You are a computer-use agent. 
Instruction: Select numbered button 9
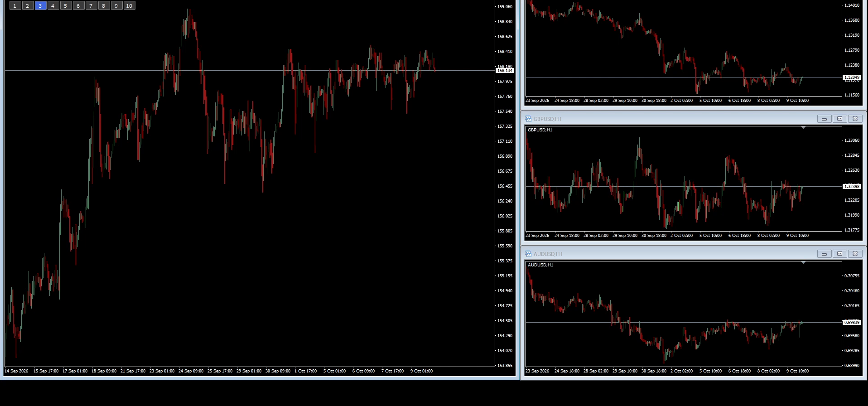pos(116,6)
